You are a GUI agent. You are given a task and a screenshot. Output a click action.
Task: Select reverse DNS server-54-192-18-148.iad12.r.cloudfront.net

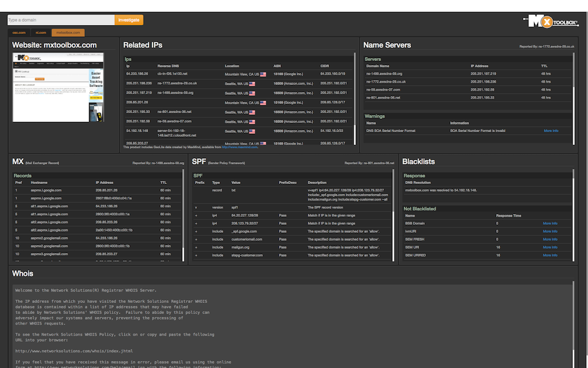(x=177, y=133)
